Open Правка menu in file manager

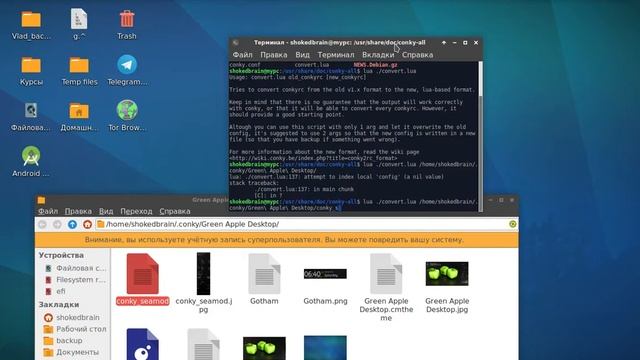coord(78,211)
